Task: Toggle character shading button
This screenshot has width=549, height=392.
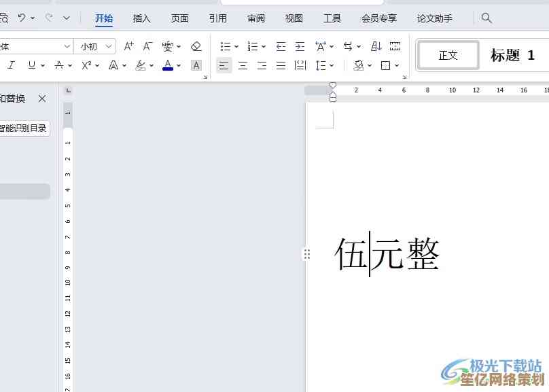Action: point(196,65)
